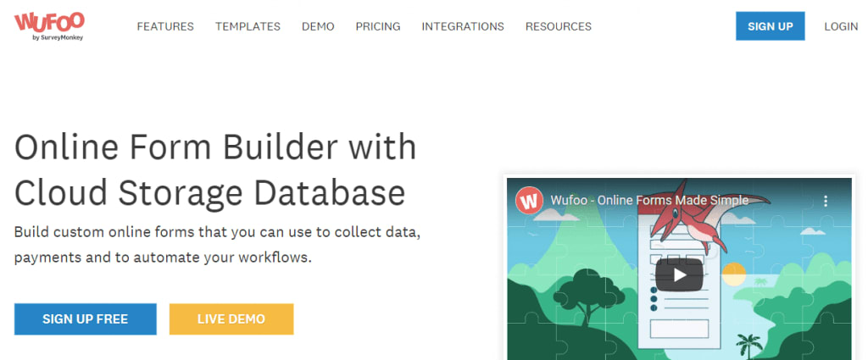Image resolution: width=868 pixels, height=360 pixels.
Task: Open the Demo nav link
Action: (318, 26)
